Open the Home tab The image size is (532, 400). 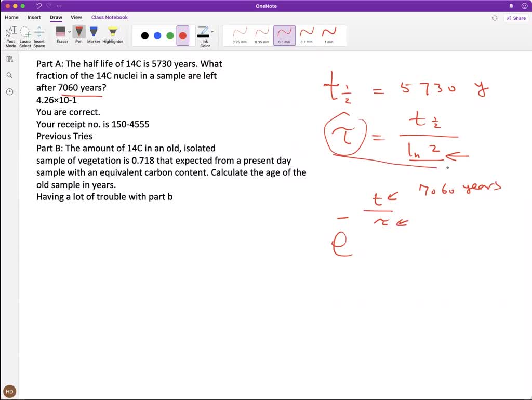(11, 17)
